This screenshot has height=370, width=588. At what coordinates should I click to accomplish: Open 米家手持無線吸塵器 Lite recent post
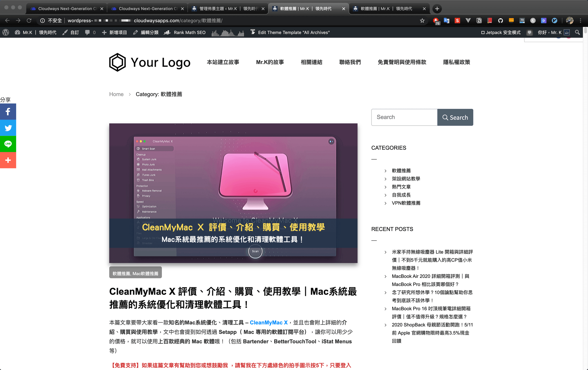click(x=432, y=260)
